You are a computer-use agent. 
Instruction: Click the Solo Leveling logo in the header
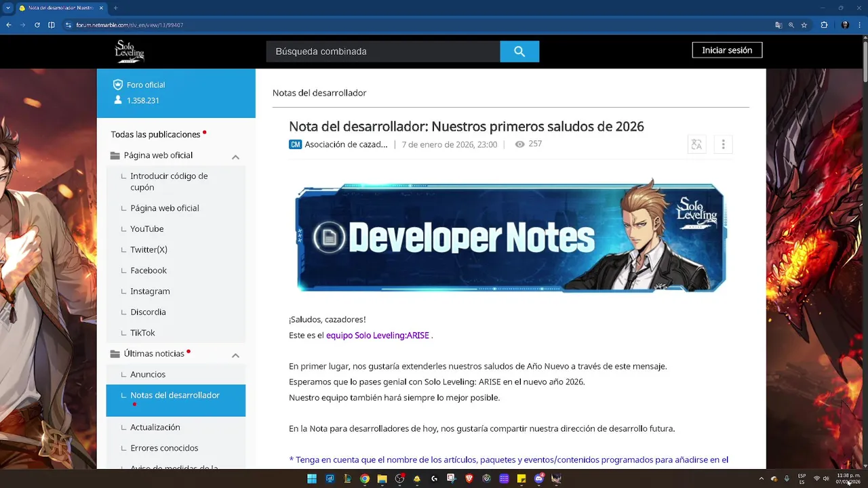click(129, 51)
